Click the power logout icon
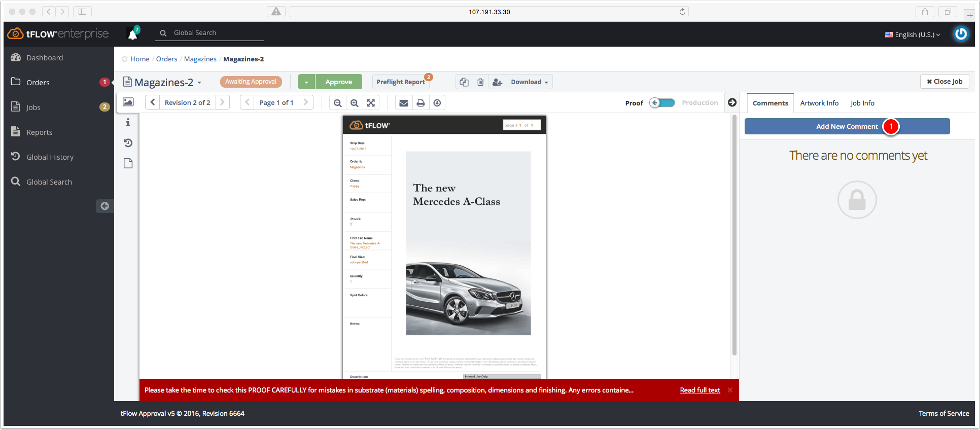 click(x=961, y=34)
